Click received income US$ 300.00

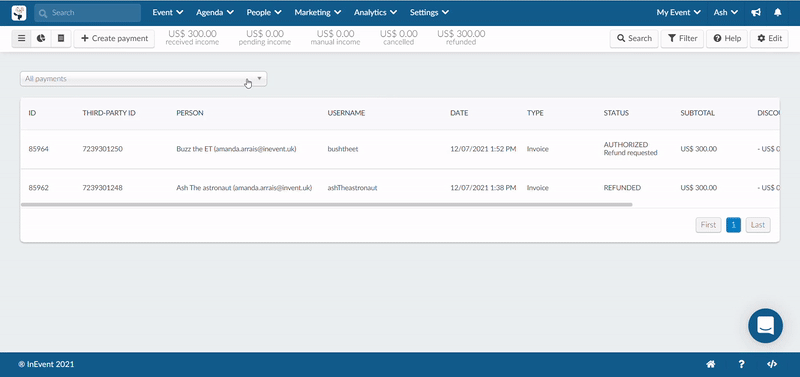[x=192, y=38]
